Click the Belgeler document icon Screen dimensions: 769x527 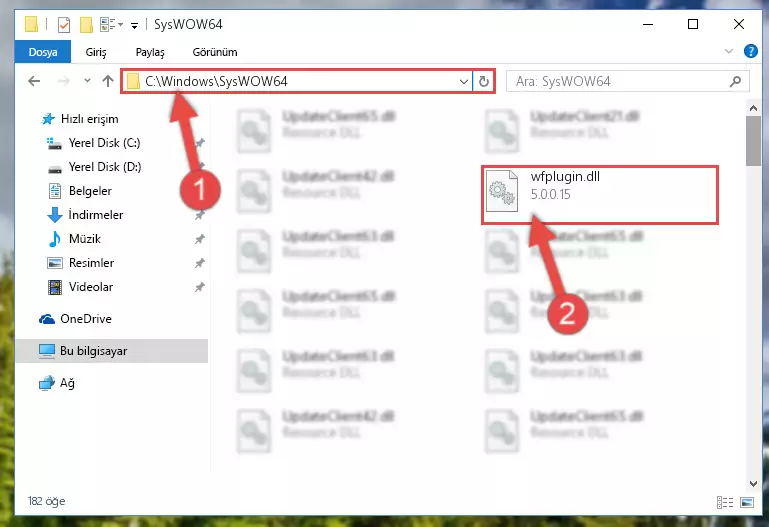click(x=54, y=191)
